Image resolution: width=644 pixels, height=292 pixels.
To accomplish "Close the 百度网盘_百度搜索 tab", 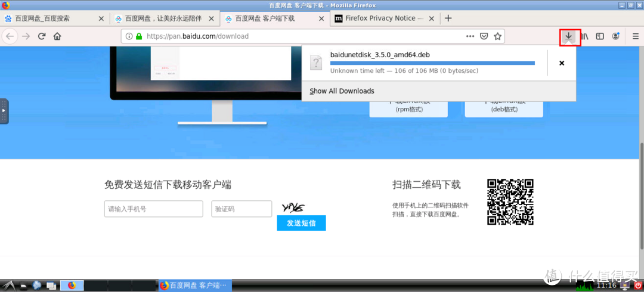I will (x=101, y=18).
